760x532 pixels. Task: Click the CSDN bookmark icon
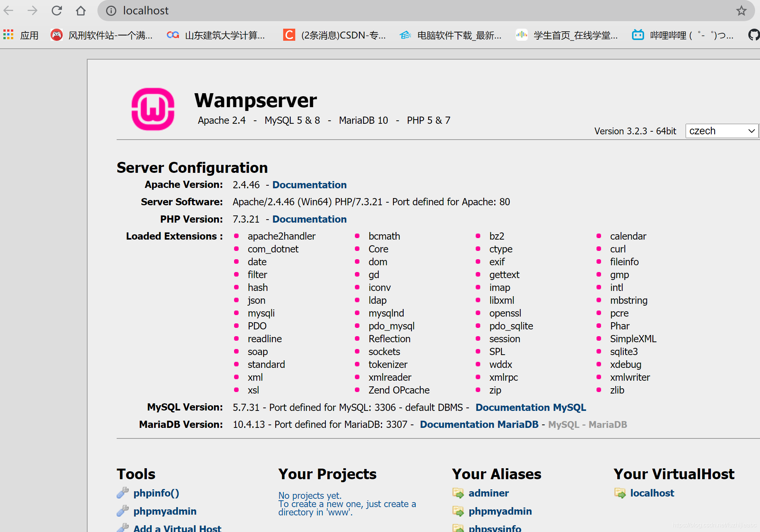(x=289, y=35)
